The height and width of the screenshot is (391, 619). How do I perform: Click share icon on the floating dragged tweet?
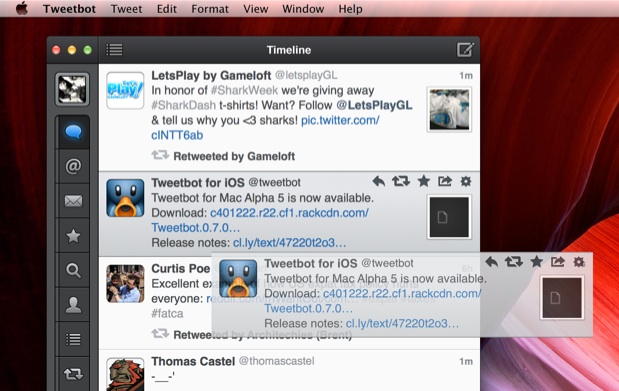pos(558,262)
